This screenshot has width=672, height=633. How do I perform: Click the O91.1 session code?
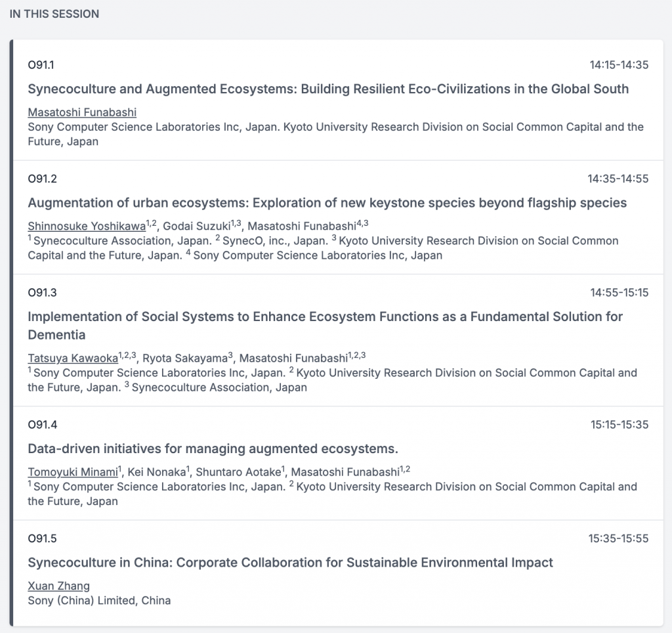click(42, 65)
